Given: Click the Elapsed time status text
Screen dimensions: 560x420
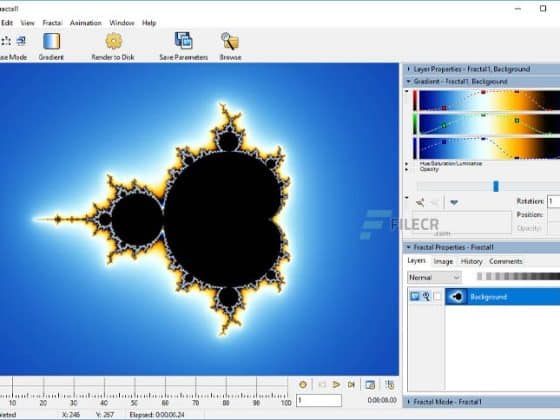Looking at the screenshot, I should tap(157, 415).
